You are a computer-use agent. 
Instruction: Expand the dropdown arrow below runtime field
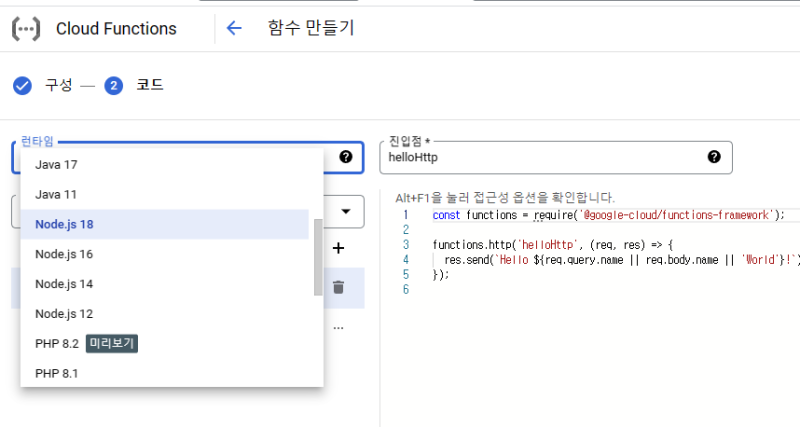tap(346, 211)
